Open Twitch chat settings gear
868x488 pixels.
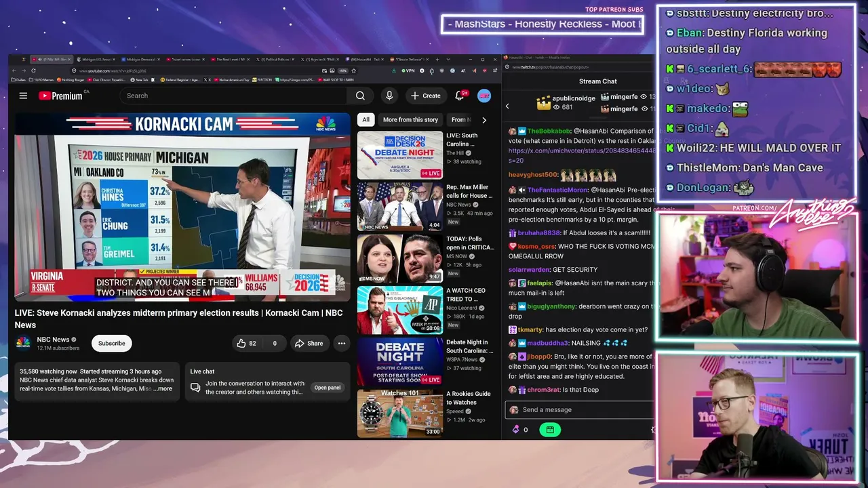tap(652, 430)
